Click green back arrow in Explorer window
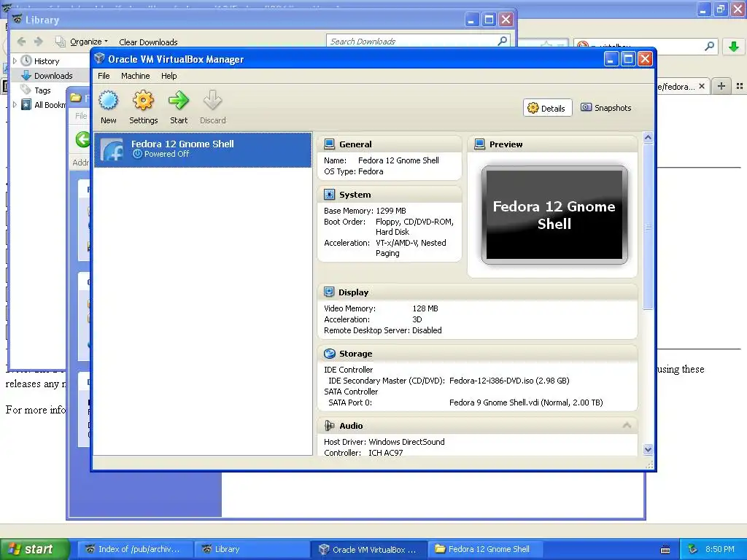Screen dimensions: 747x560 (82, 139)
